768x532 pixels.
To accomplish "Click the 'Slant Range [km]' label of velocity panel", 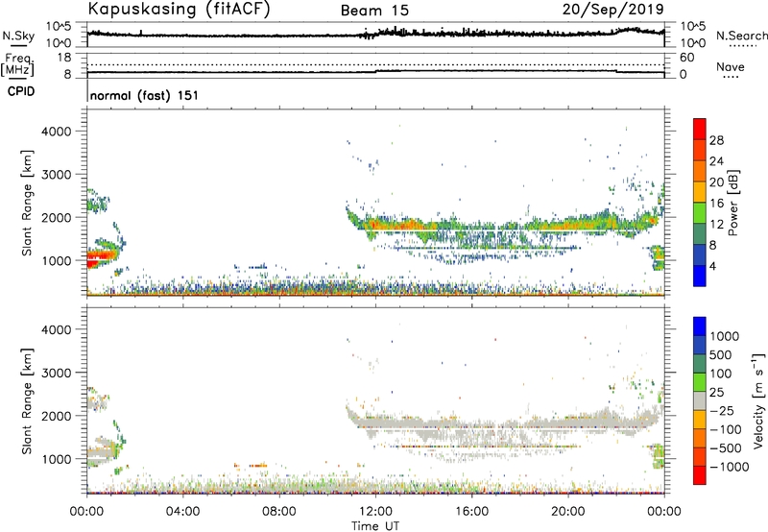I will tap(27, 401).
